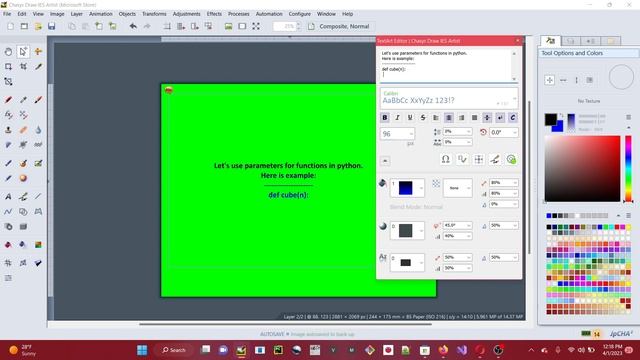The height and width of the screenshot is (360, 640).
Task: Select the fx effects brush tool
Action: [8, 115]
